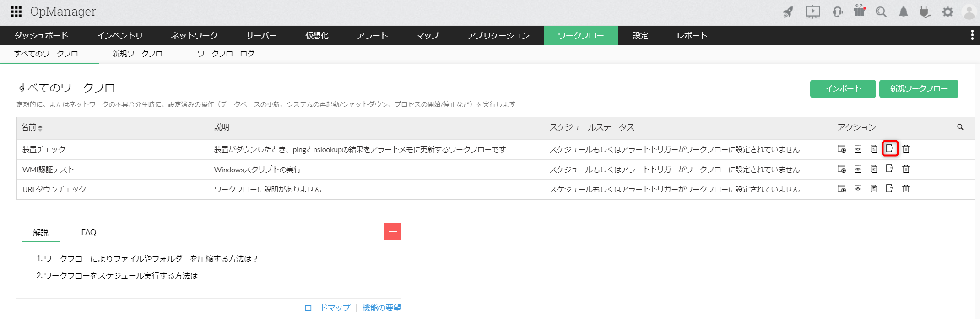Open the gear settings icon
This screenshot has width=980, height=319.
click(948, 12)
